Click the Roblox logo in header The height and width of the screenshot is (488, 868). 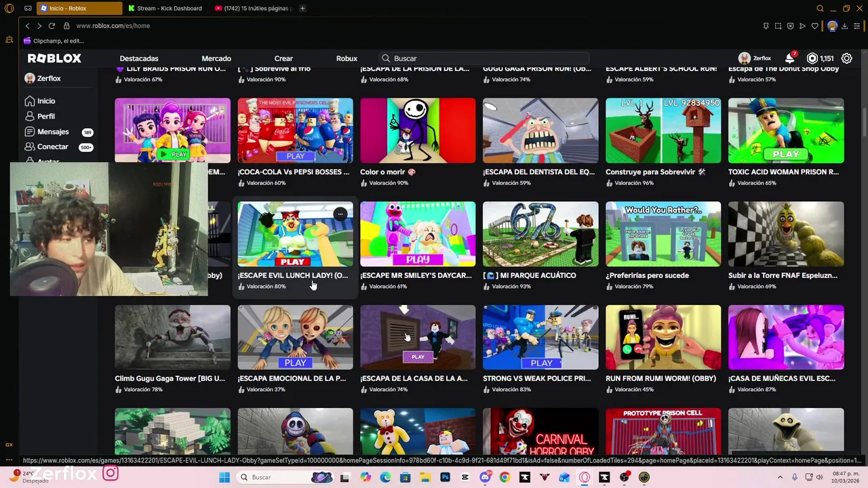(x=54, y=58)
